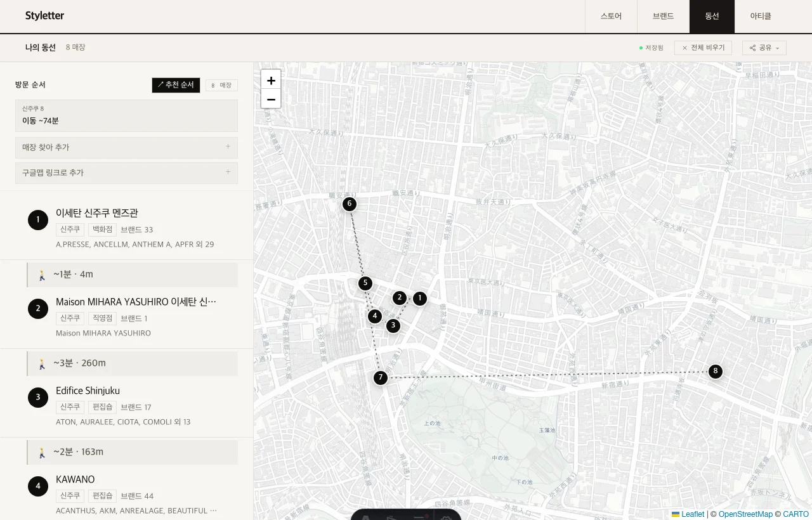The image size is (812, 520).
Task: Click the ATON, AURALEE brand list
Action: click(123, 422)
